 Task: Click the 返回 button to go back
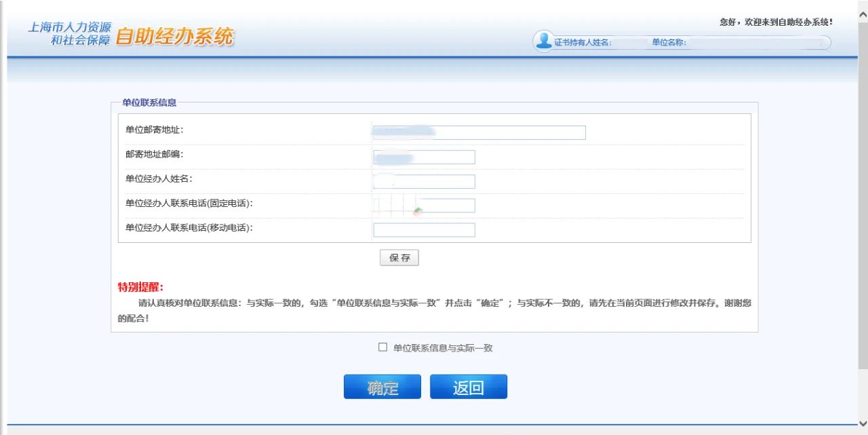(x=469, y=386)
